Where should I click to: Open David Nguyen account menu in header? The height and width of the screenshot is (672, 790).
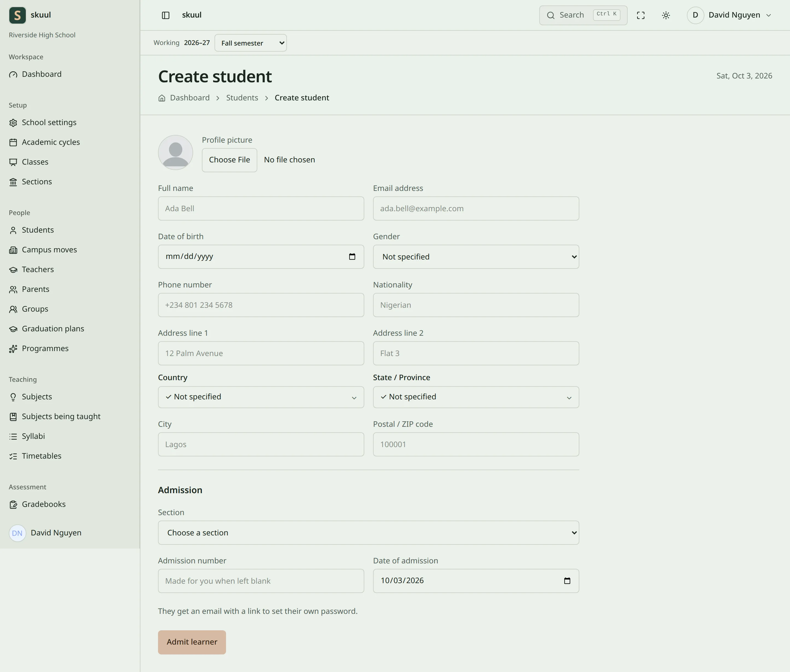729,15
